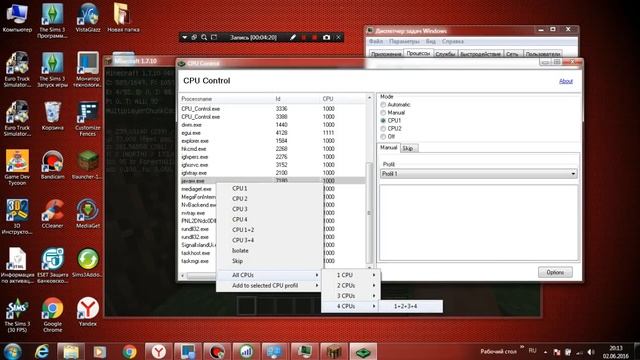Click the Options button

click(x=555, y=272)
